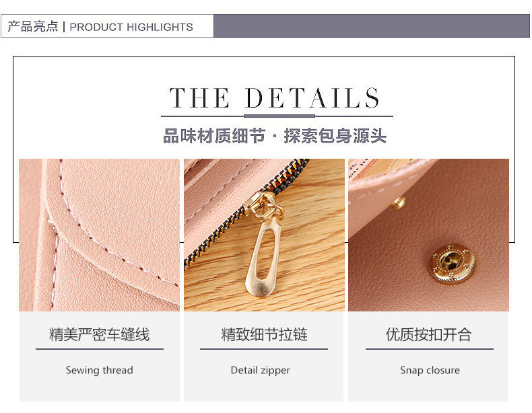
Task: Open the gold zipper detail photo
Action: click(264, 235)
